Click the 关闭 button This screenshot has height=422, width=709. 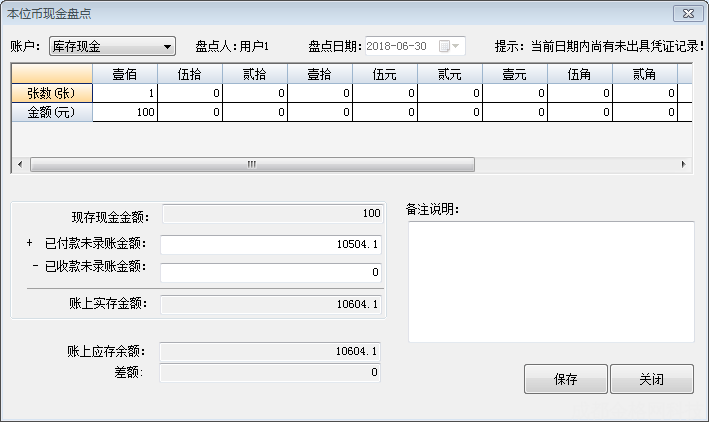[652, 380]
